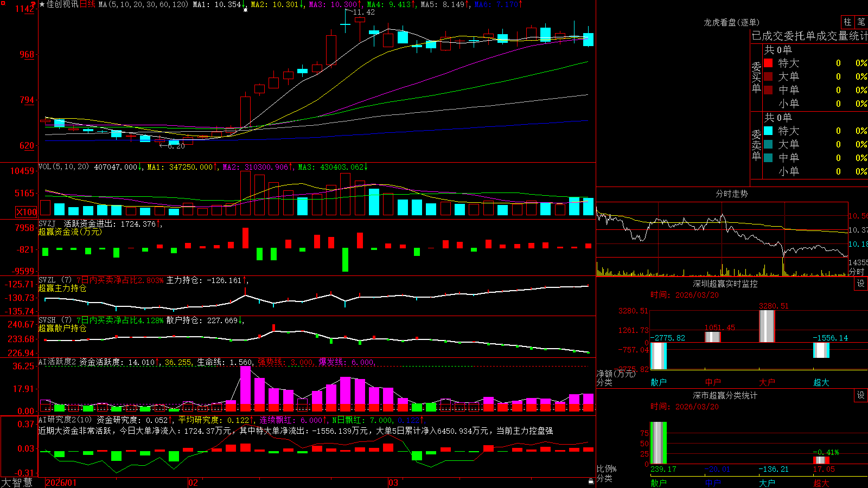Click the 超赢散户持仓 yellow label
Viewport: 868px width, 488px height.
[x=62, y=328]
